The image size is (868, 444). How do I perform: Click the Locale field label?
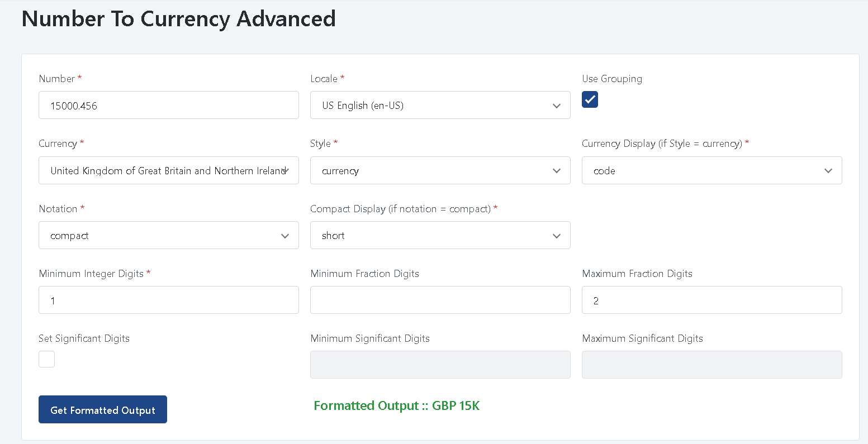click(324, 79)
